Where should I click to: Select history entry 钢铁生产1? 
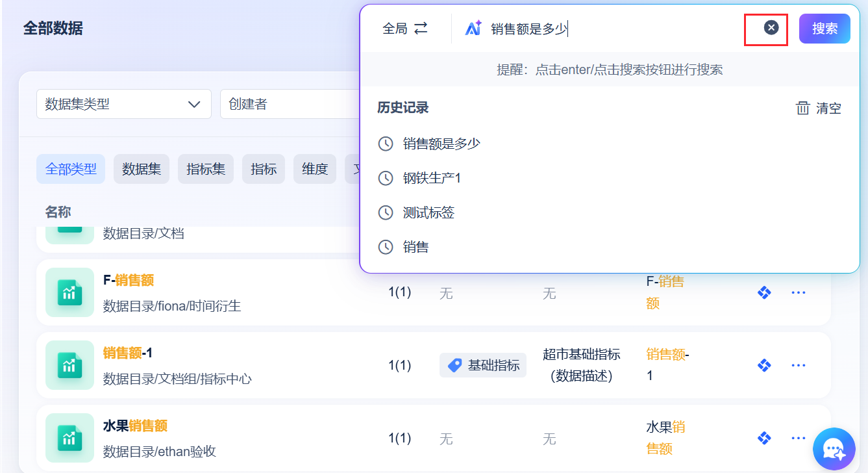point(432,178)
